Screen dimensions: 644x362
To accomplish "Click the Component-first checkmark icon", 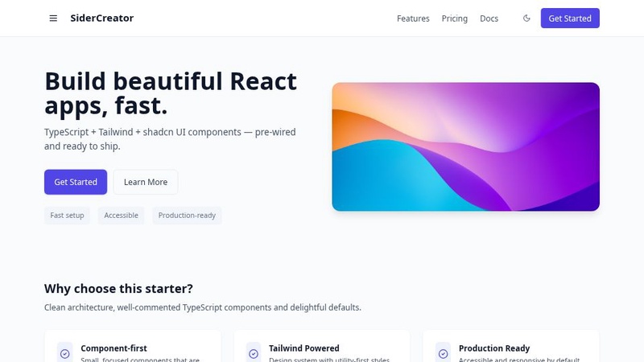I will click(x=65, y=353).
